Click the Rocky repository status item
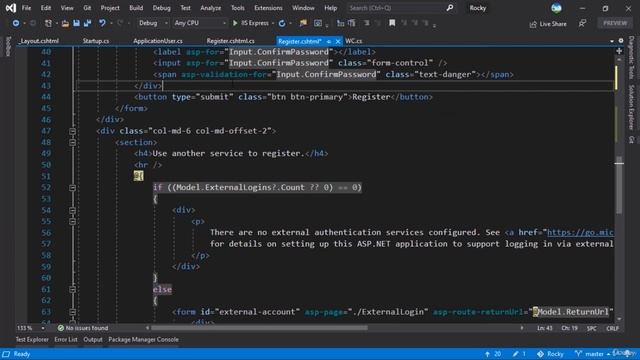 [x=550, y=354]
